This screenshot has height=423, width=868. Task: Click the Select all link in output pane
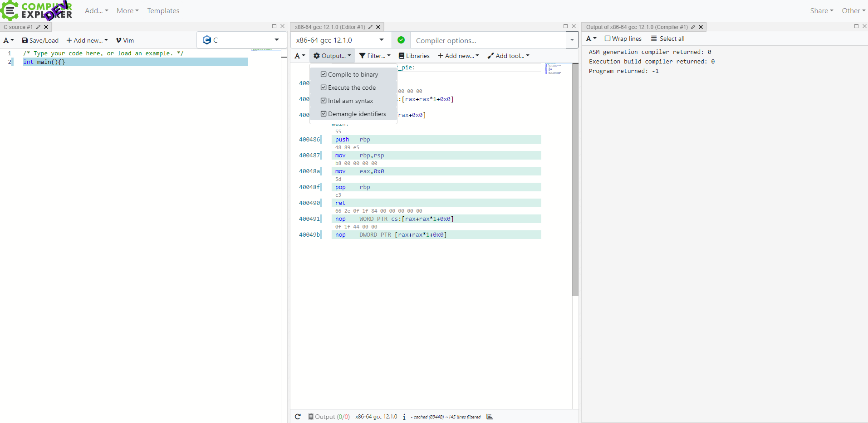pyautogui.click(x=667, y=39)
